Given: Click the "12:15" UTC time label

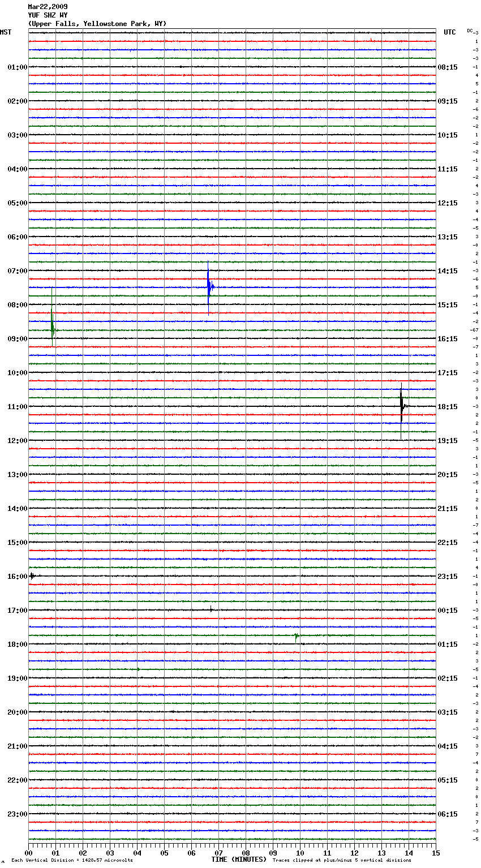Looking at the screenshot, I should pos(448,203).
